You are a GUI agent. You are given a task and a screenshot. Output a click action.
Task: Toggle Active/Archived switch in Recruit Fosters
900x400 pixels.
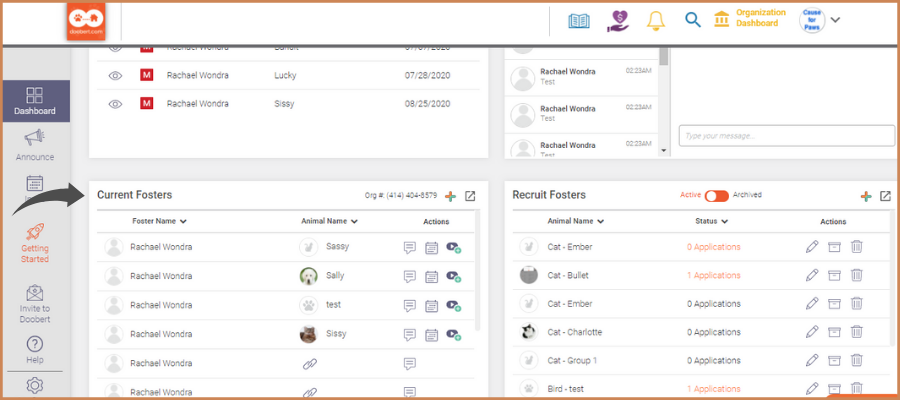(x=716, y=196)
